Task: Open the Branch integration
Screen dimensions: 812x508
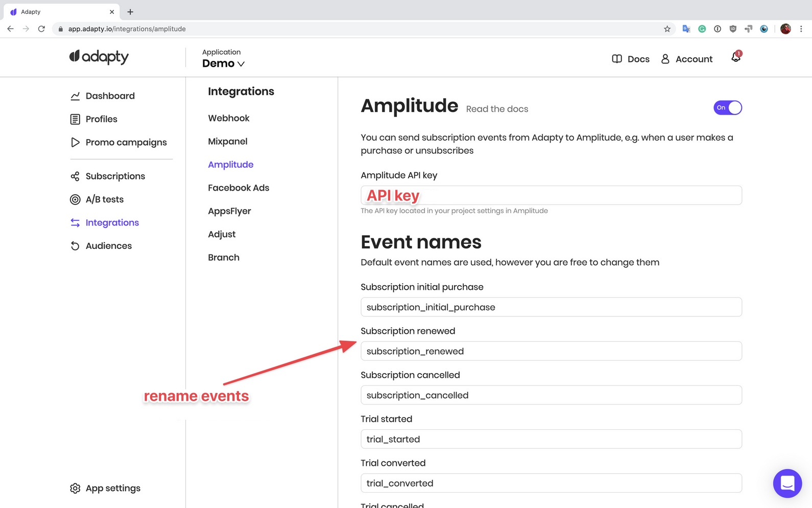Action: [224, 258]
